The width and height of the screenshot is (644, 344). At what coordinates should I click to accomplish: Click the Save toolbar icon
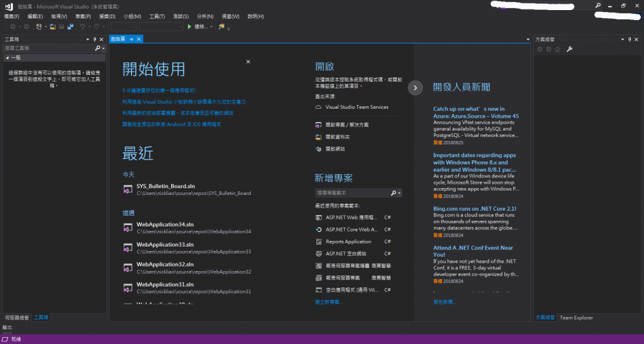pos(62,26)
